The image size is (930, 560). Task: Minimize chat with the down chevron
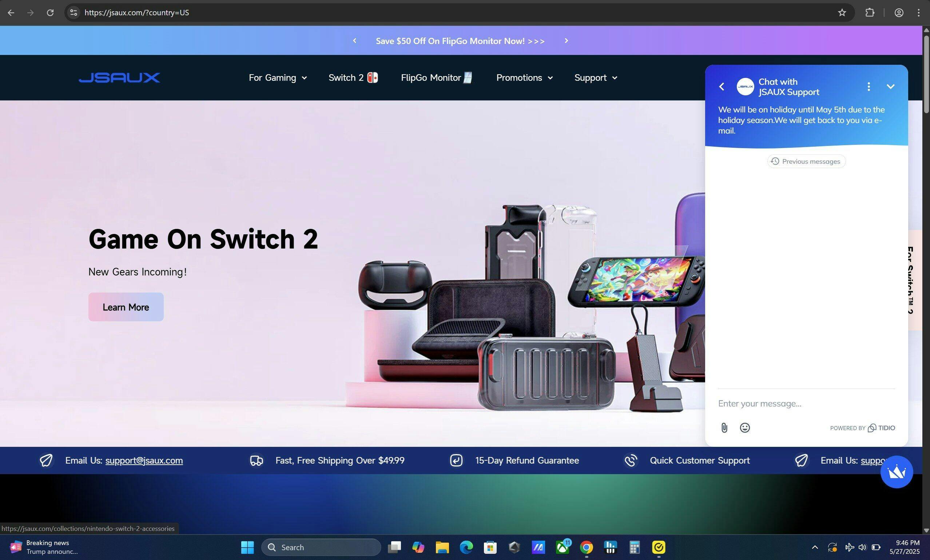tap(890, 87)
